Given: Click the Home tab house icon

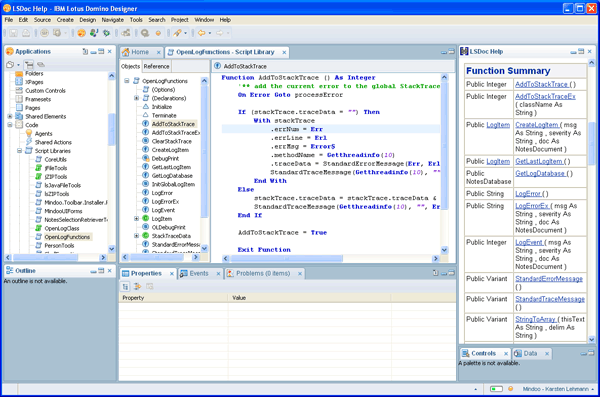Looking at the screenshot, I should click(126, 52).
